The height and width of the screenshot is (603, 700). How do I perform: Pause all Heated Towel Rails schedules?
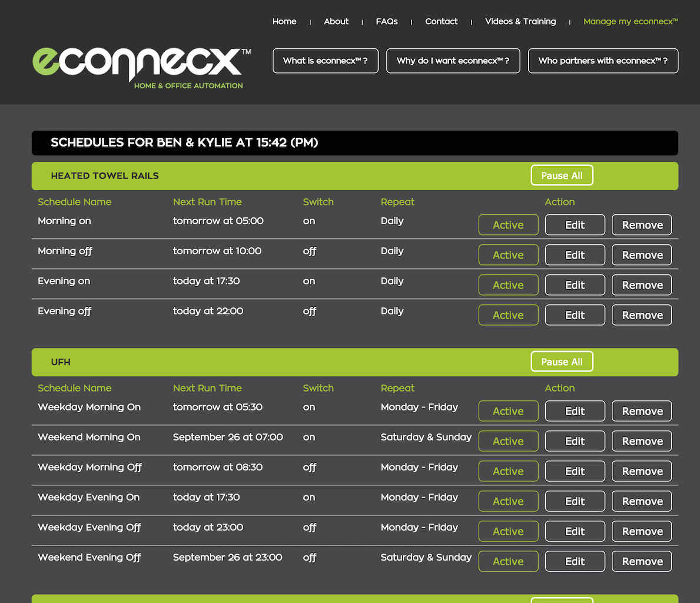tap(562, 175)
